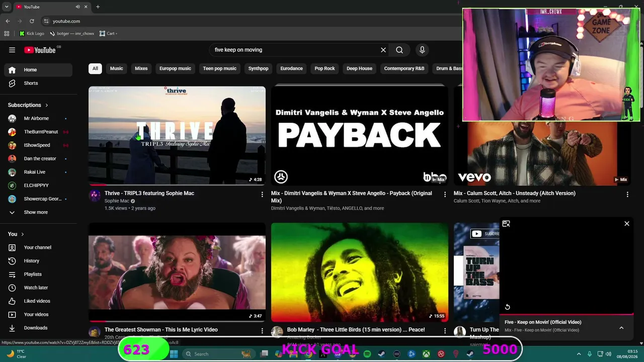
Task: Open Rakai Live subscription
Action: 38,172
